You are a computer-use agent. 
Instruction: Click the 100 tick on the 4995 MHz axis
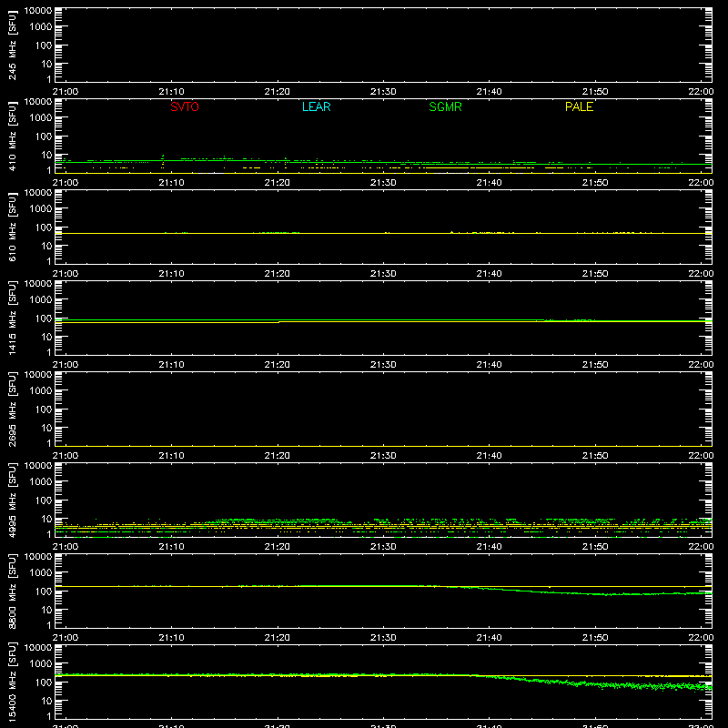(44, 500)
